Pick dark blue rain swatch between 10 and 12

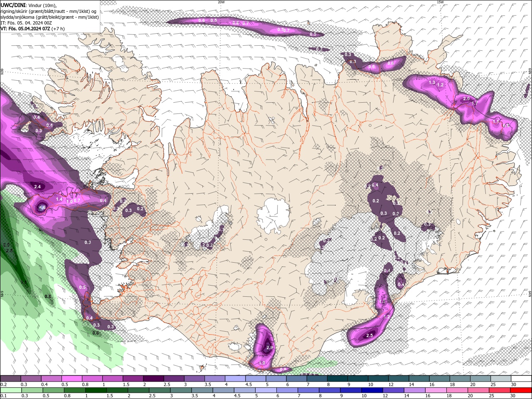[372, 390]
